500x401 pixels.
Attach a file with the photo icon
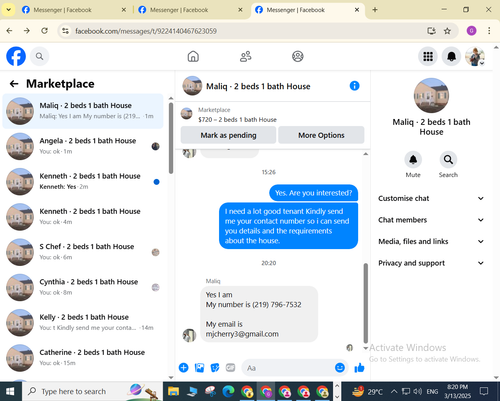coord(199,368)
